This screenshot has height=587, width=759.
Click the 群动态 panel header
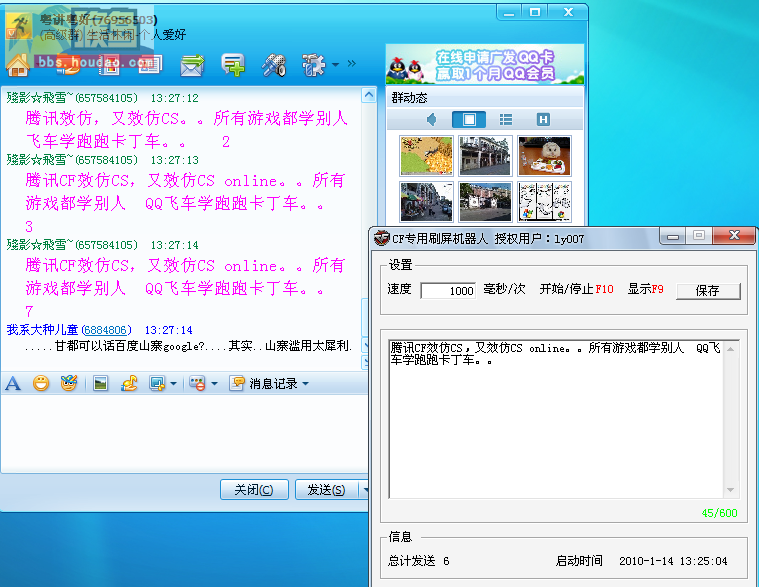485,98
